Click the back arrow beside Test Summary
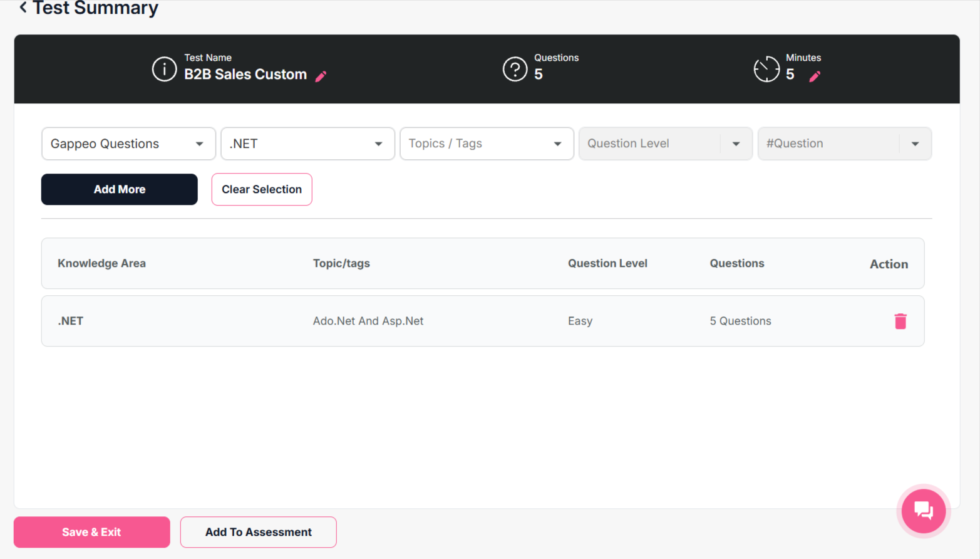This screenshot has width=980, height=559. tap(23, 8)
